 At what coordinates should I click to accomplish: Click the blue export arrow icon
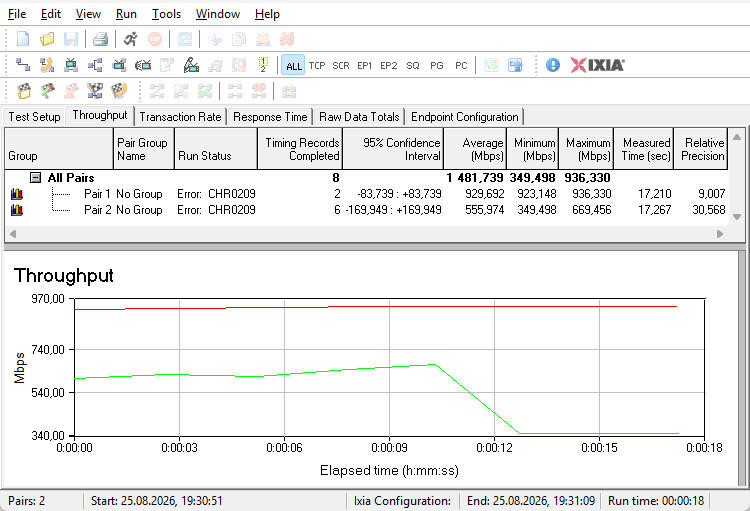coord(515,65)
